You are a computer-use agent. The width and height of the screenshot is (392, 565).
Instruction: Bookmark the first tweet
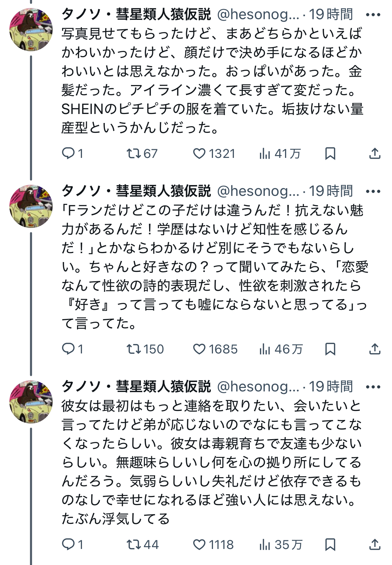pyautogui.click(x=330, y=153)
